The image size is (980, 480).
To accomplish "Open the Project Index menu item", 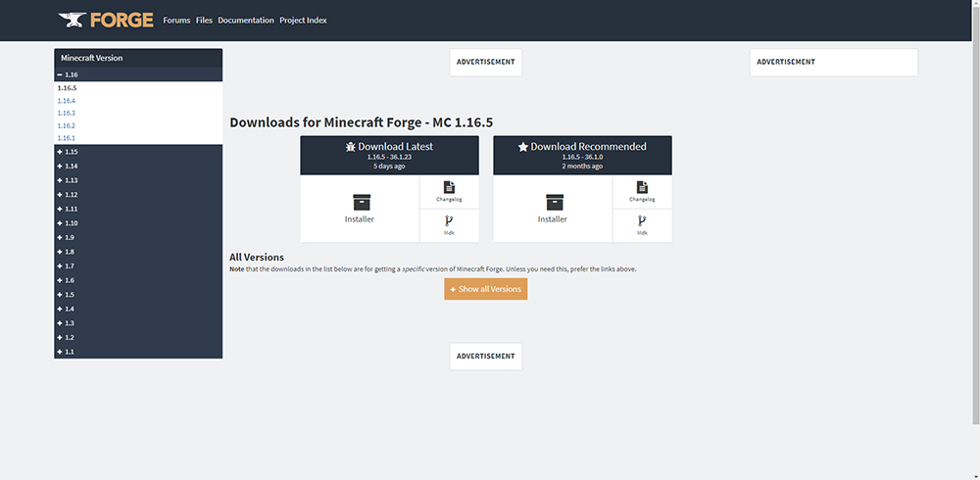I will pos(303,20).
